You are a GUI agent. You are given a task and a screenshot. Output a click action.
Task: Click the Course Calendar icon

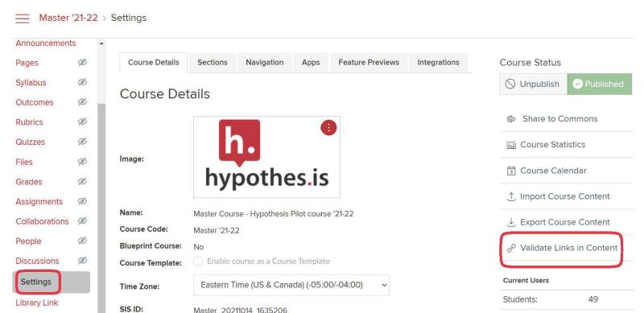point(511,171)
